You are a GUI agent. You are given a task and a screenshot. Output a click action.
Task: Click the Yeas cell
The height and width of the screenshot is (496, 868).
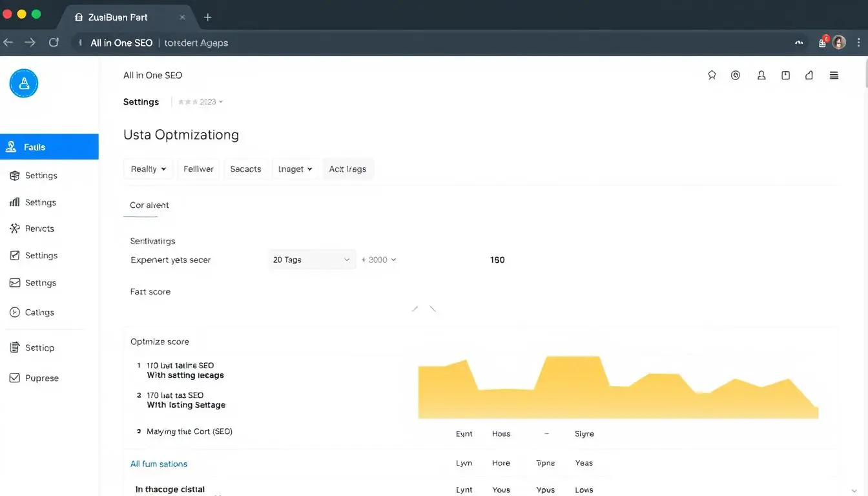pyautogui.click(x=584, y=463)
